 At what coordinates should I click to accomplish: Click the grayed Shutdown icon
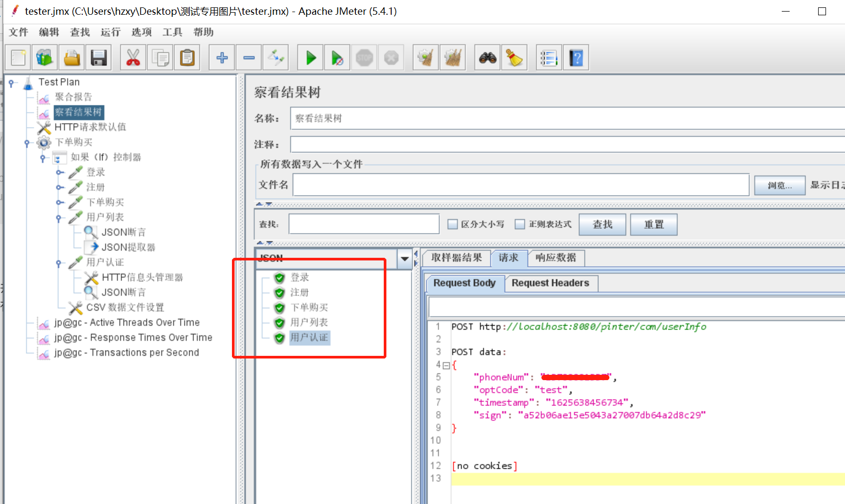coord(391,57)
